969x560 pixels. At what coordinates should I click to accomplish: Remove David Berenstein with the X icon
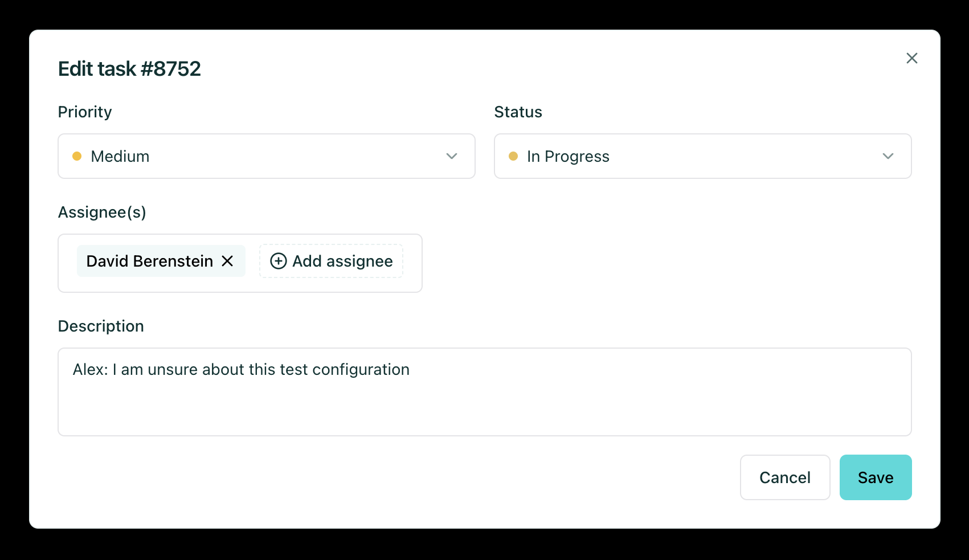[x=228, y=261]
